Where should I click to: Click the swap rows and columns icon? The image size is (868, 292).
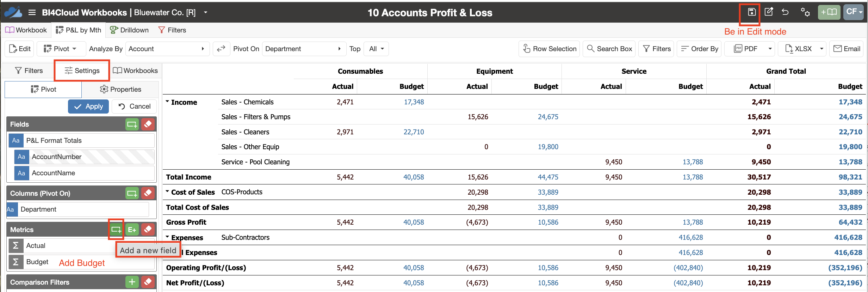click(221, 49)
